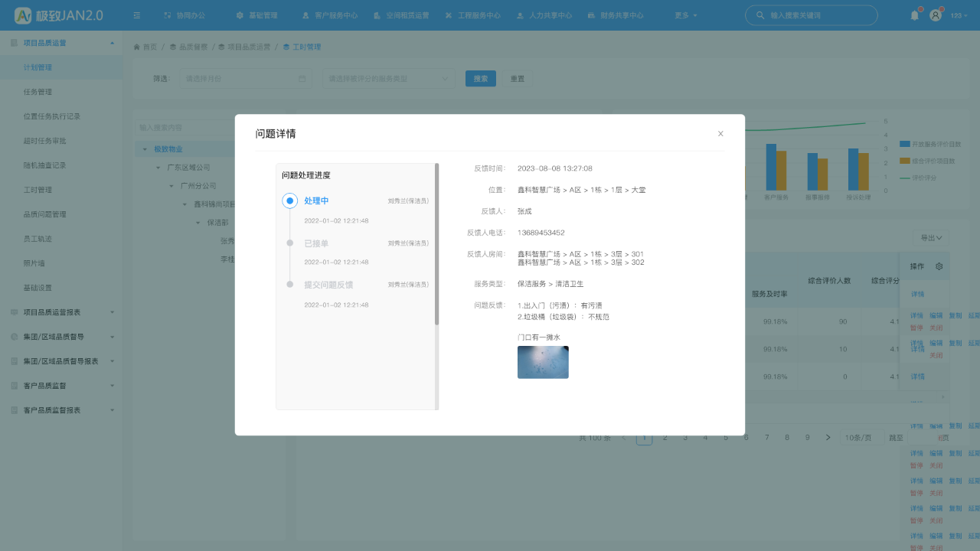Click the progress panel vertical scrollbar
This screenshot has height=551, width=980.
[x=437, y=244]
